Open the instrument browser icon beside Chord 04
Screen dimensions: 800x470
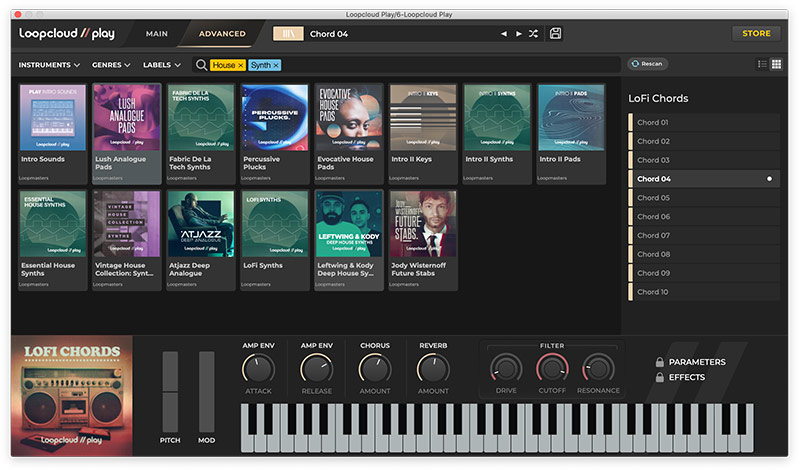pos(288,34)
